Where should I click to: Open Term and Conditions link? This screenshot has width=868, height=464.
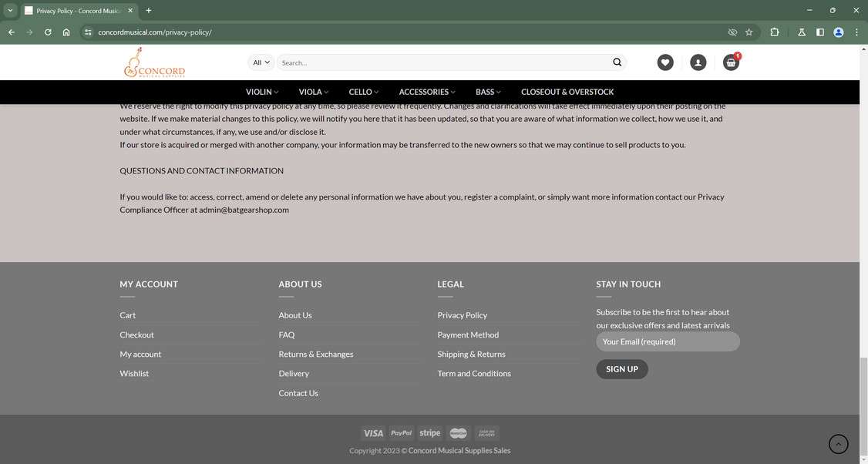pyautogui.click(x=474, y=373)
